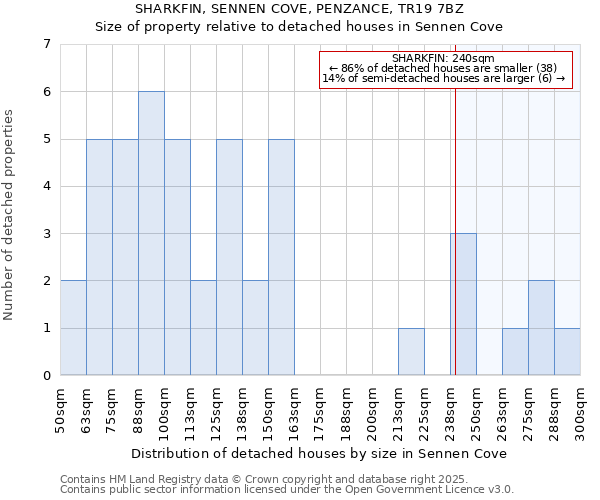600x500 pixels.
Task: Click the vertical SHARKFIN marker line
Action: [456, 200]
